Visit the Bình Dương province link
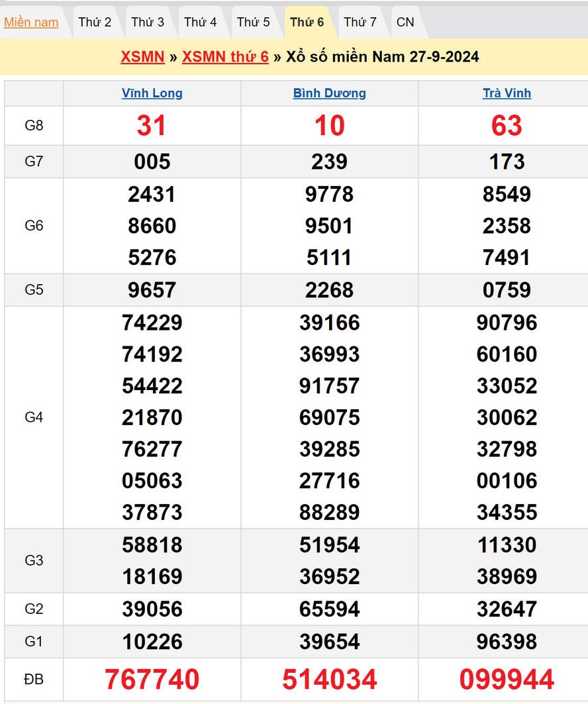This screenshot has height=704, width=588. (330, 93)
